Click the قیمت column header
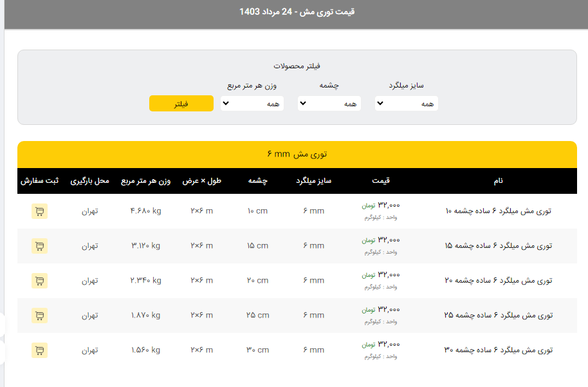Viewport: 588px width, 387px height. 381,181
